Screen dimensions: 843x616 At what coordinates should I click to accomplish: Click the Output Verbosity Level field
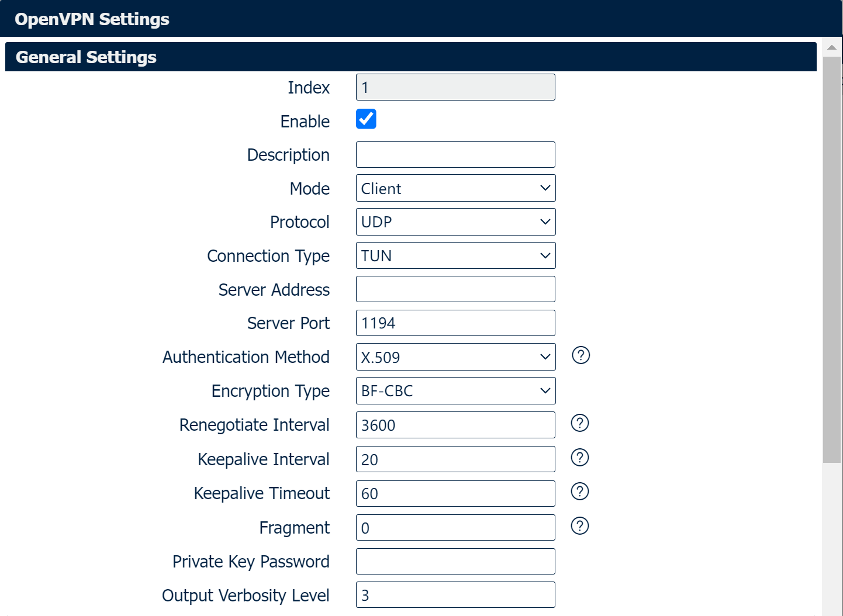(x=455, y=595)
